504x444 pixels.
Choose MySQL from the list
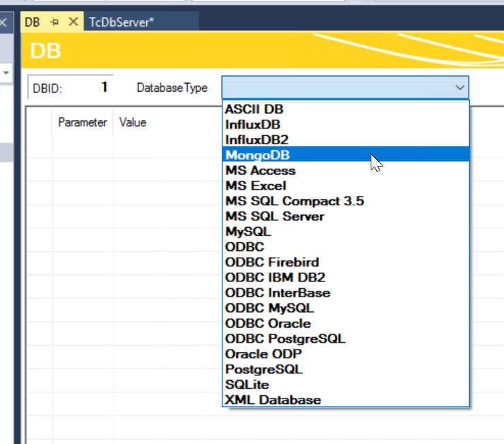[346, 232]
